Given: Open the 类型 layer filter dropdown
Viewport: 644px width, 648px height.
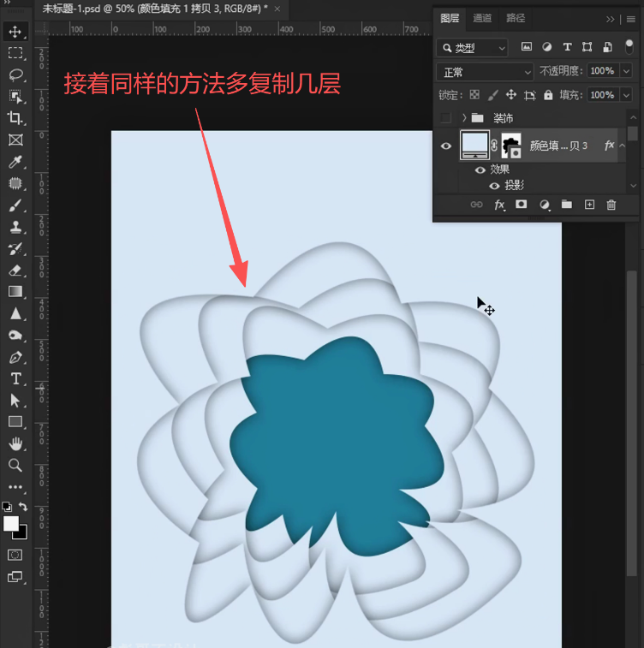Looking at the screenshot, I should click(472, 48).
